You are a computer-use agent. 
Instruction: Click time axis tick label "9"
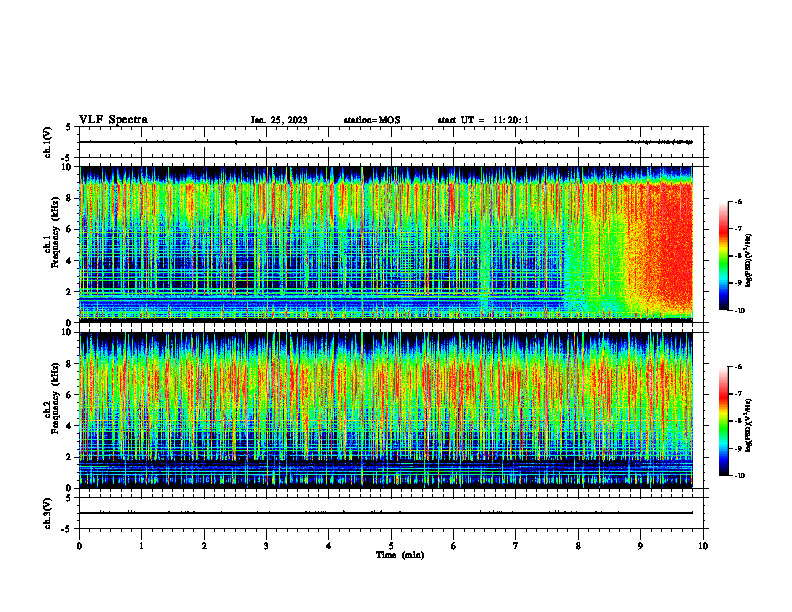(640, 546)
